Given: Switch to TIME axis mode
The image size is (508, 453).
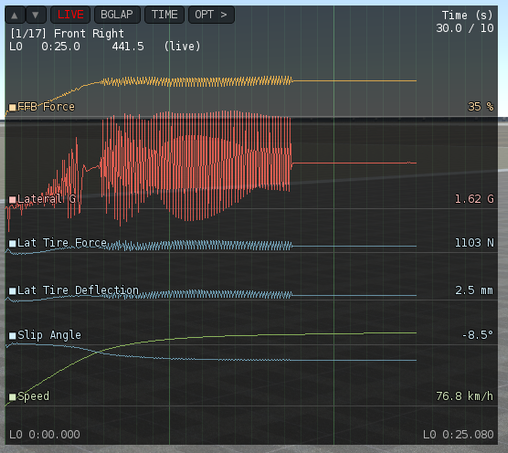Looking at the screenshot, I should (164, 15).
